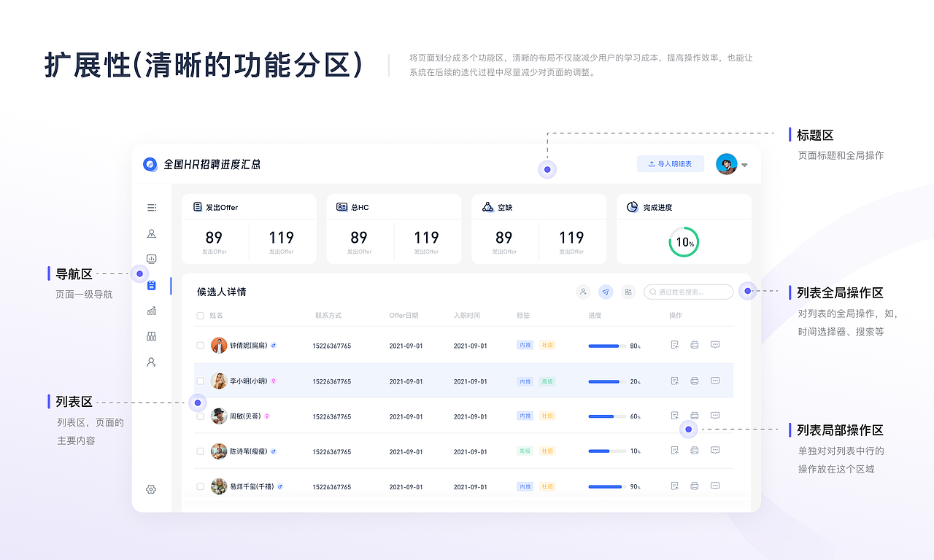Viewport: 934px width, 560px height.
Task: Expand the dropdown caret next to user avatar
Action: coord(745,165)
